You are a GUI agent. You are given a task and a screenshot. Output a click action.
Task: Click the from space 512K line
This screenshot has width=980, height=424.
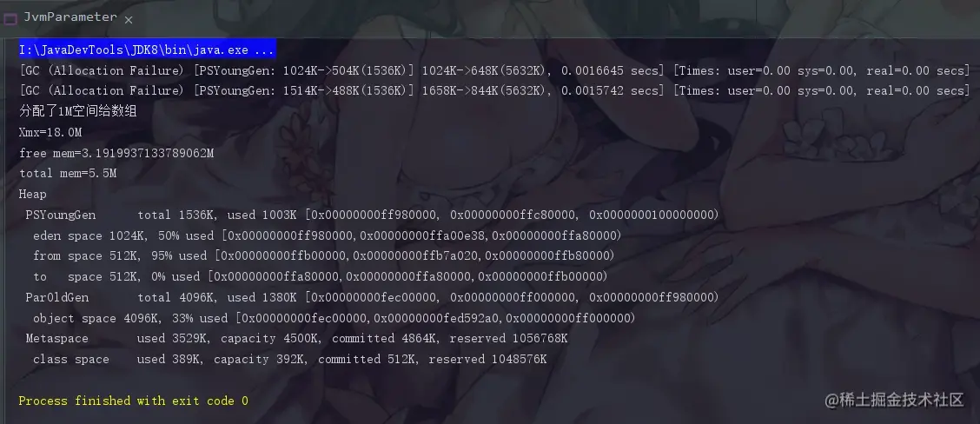[x=324, y=255]
